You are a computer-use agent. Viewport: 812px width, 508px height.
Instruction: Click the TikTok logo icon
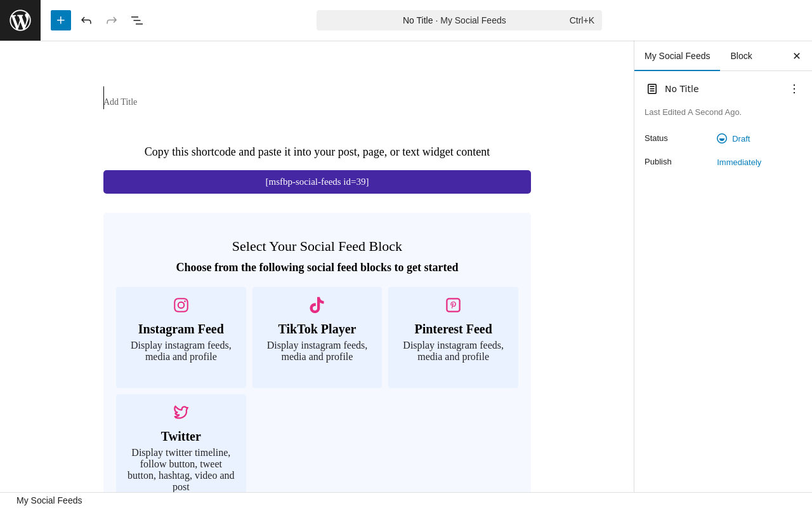pos(317,305)
